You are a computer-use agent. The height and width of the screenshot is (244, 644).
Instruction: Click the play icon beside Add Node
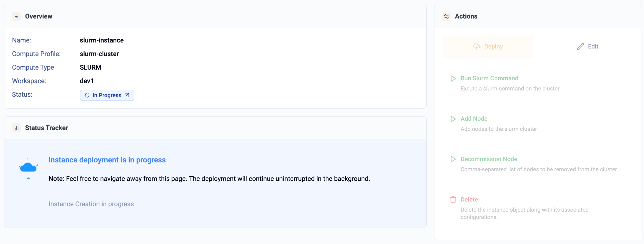click(453, 119)
